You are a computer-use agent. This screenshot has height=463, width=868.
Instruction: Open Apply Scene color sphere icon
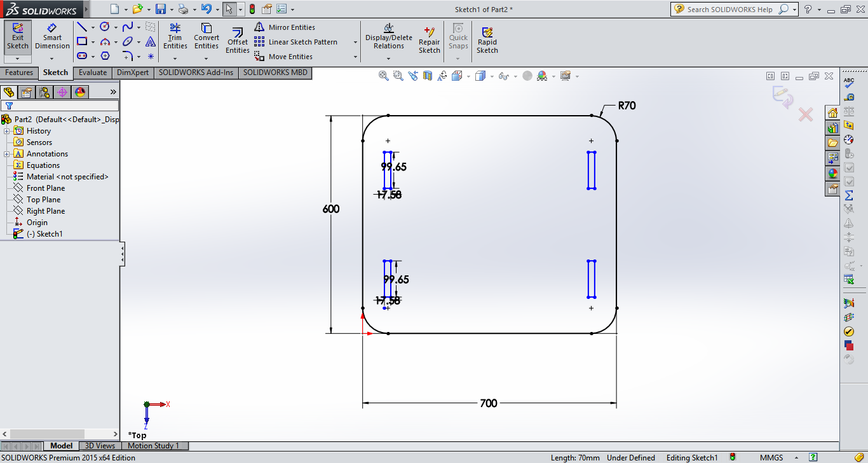542,76
